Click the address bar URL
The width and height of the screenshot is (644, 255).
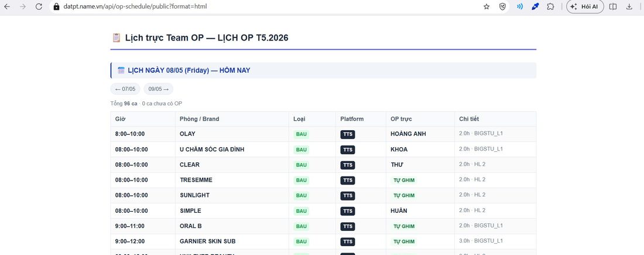tap(135, 6)
